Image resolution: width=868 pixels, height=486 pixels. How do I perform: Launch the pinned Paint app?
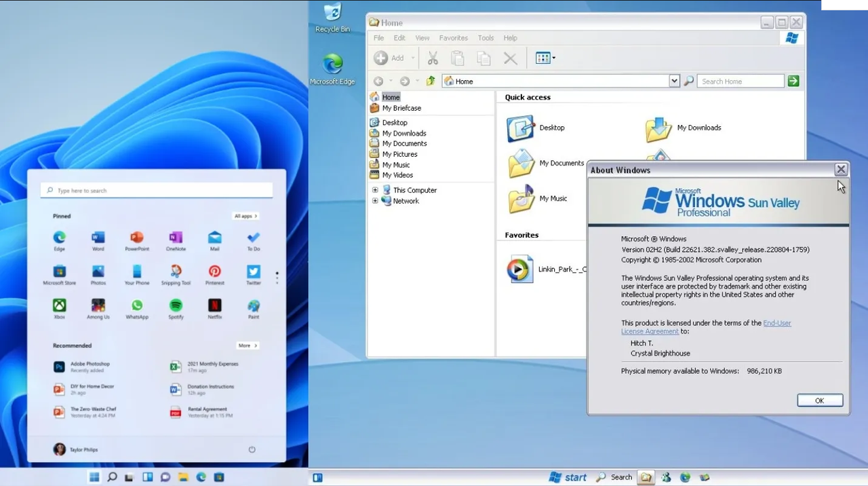tap(254, 308)
